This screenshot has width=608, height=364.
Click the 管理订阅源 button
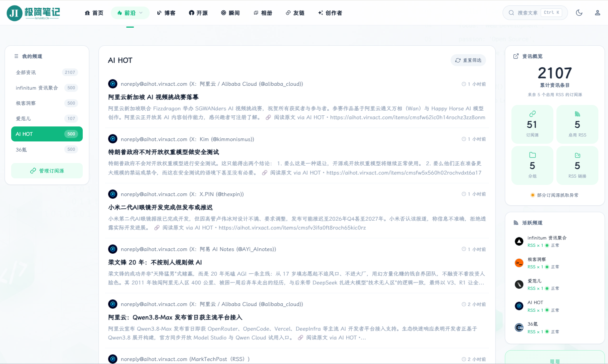pyautogui.click(x=47, y=171)
